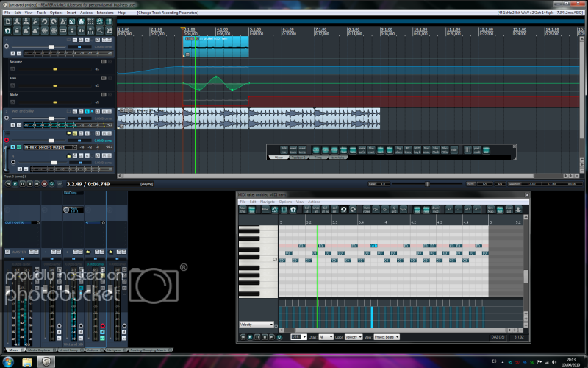This screenshot has width=588, height=368.
Task: Click the Undo icon in MIDI editor toolbar
Action: pyautogui.click(x=342, y=210)
